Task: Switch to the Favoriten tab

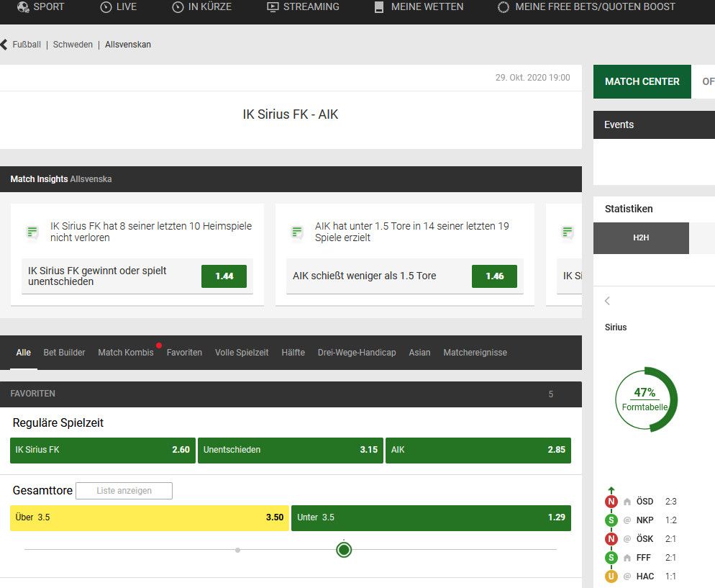Action: (x=184, y=353)
